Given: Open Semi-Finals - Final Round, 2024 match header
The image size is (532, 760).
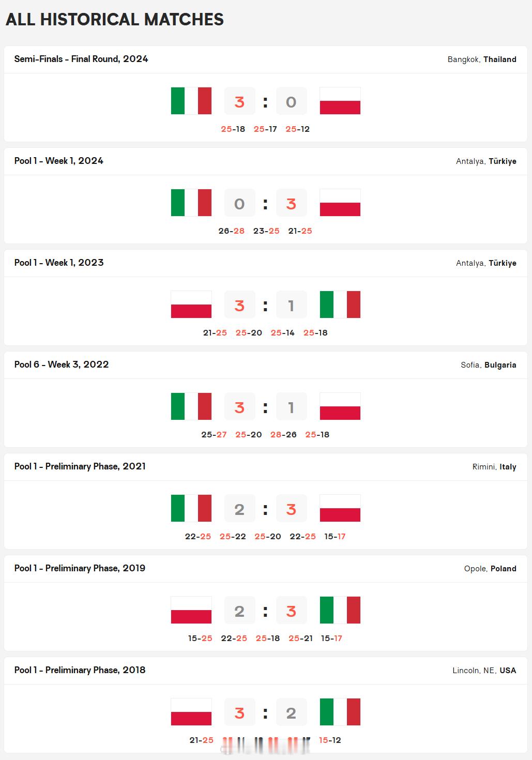Looking at the screenshot, I should 81,59.
